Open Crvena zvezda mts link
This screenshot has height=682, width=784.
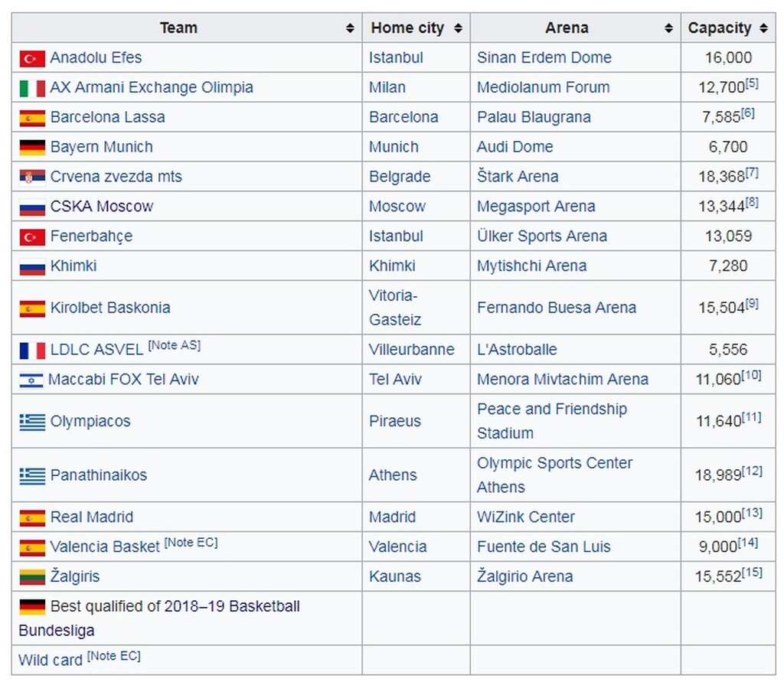click(x=116, y=177)
